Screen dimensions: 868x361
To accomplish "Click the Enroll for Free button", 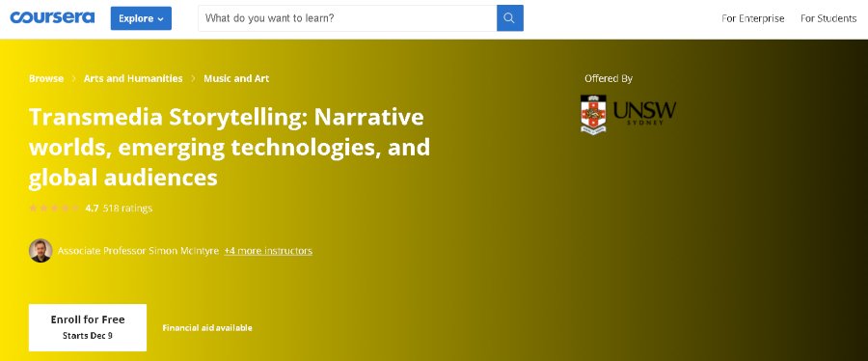I will click(88, 327).
